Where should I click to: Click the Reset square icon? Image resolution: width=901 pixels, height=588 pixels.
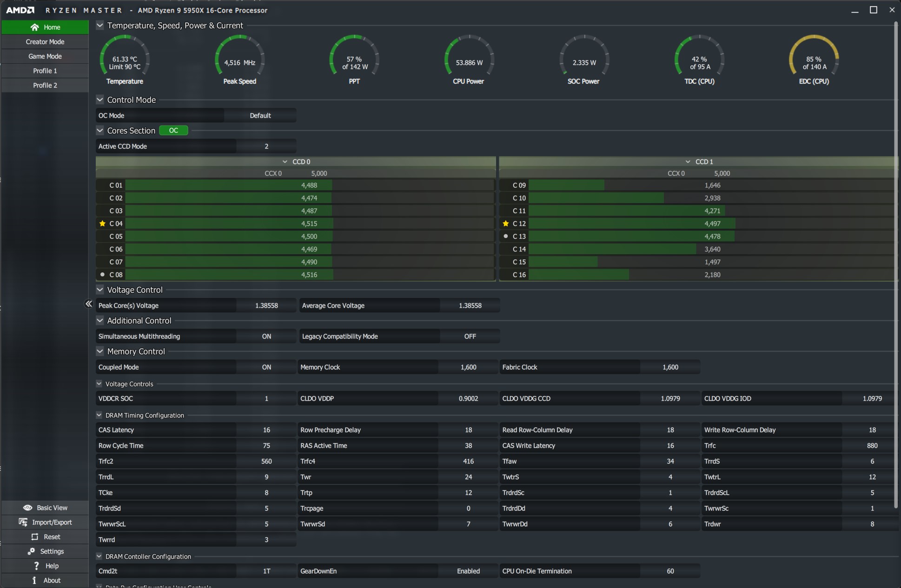tap(35, 536)
